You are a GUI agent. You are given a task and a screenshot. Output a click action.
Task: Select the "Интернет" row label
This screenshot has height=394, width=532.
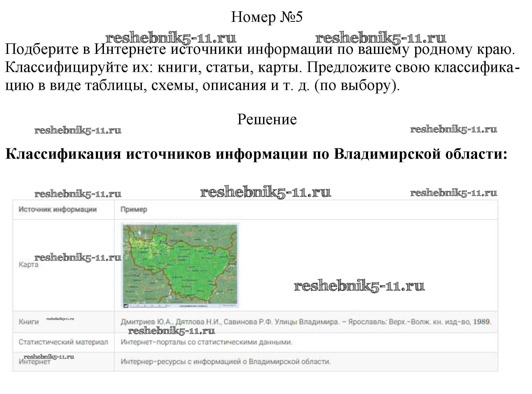coord(34,362)
